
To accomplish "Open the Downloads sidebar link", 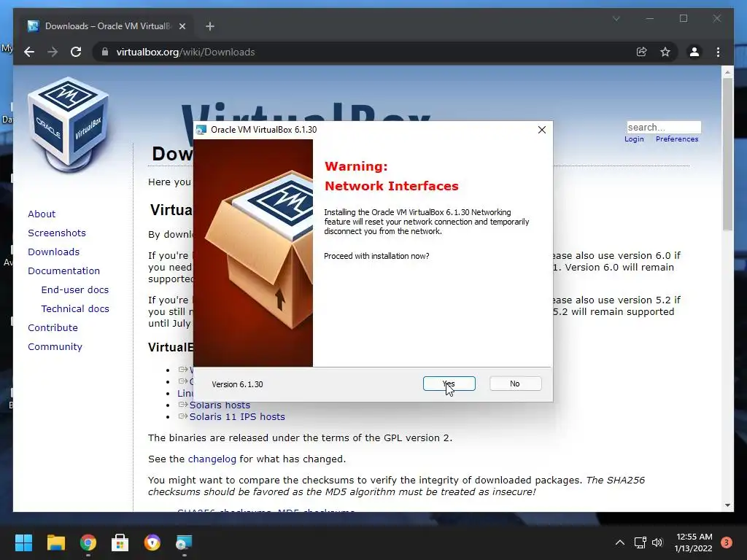I will point(53,252).
